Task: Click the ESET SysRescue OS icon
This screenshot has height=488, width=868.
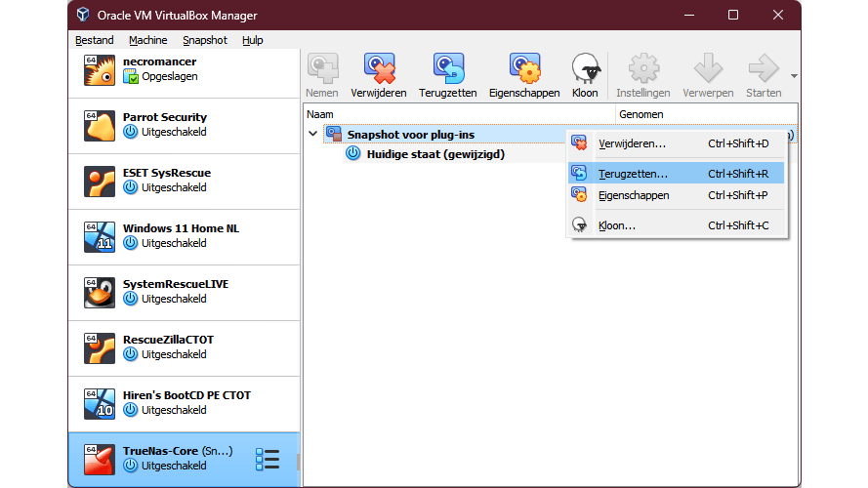Action: 100,182
